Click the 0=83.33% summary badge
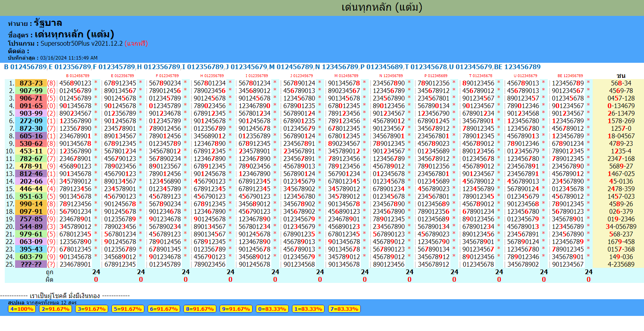Viewport: 644px width, 331px height. [272, 309]
